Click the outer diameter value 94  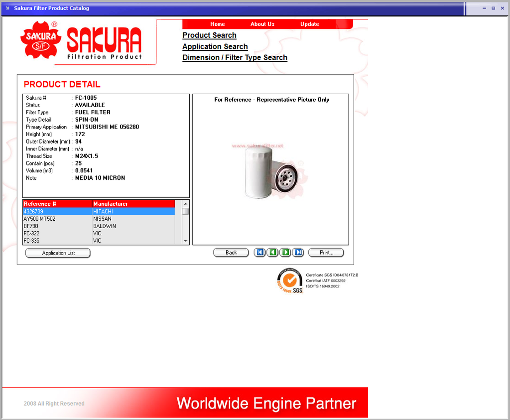coord(78,141)
